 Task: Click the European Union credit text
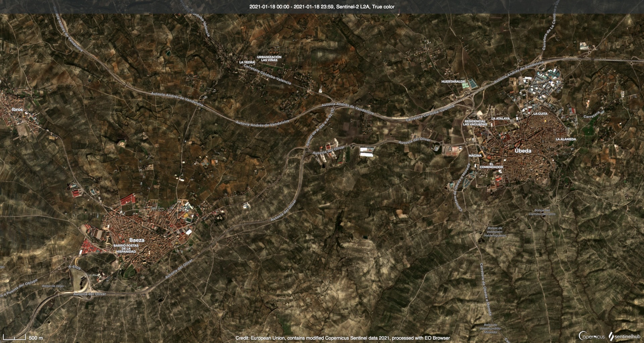342,338
